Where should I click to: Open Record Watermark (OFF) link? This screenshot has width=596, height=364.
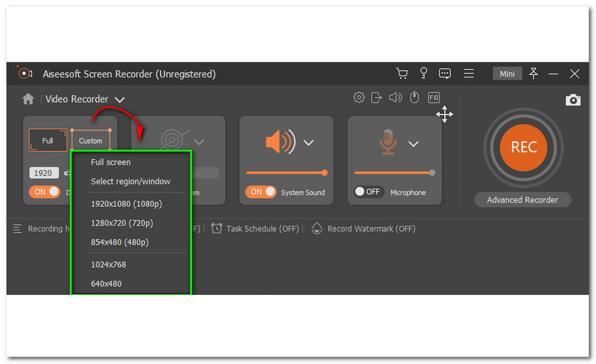[x=371, y=229]
